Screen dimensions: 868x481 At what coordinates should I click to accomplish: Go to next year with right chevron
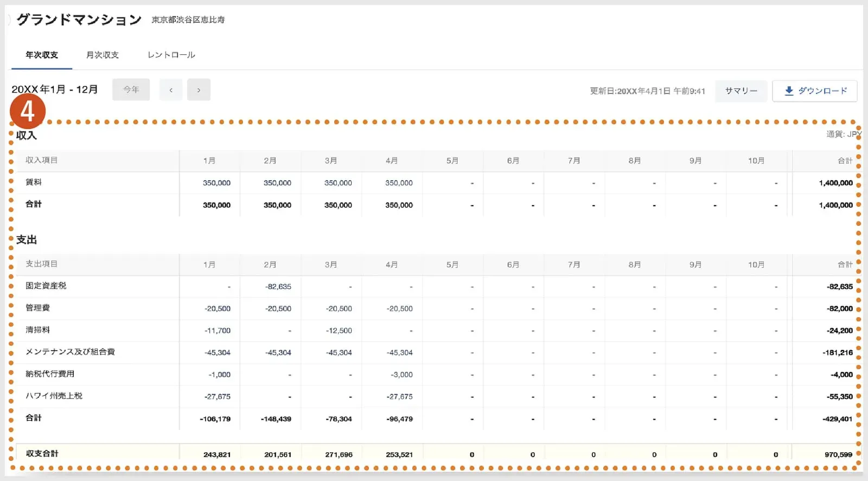coord(199,90)
